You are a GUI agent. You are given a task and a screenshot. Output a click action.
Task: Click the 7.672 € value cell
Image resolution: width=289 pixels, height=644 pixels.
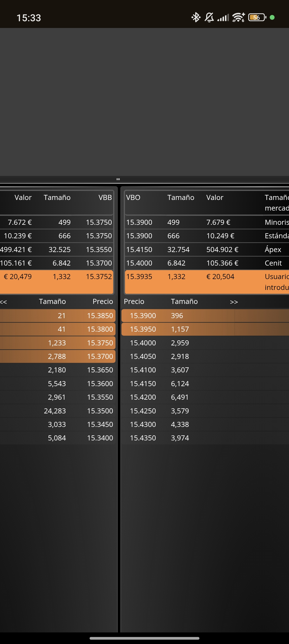pyautogui.click(x=20, y=222)
